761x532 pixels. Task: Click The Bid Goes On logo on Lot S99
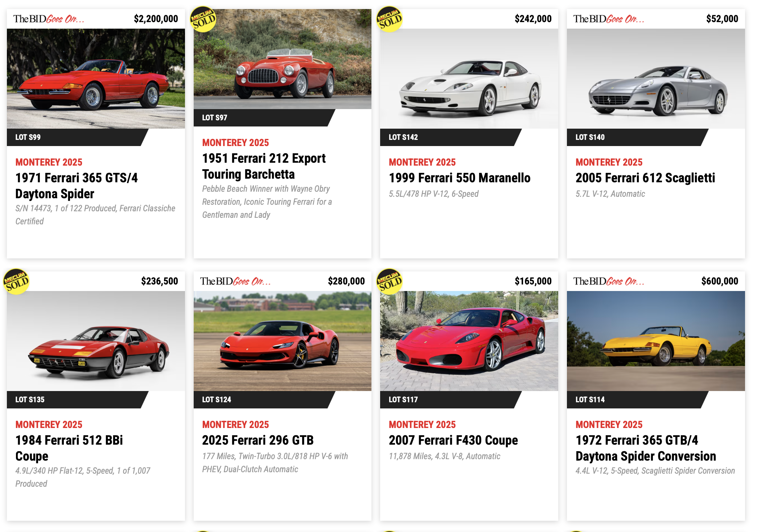(x=49, y=19)
